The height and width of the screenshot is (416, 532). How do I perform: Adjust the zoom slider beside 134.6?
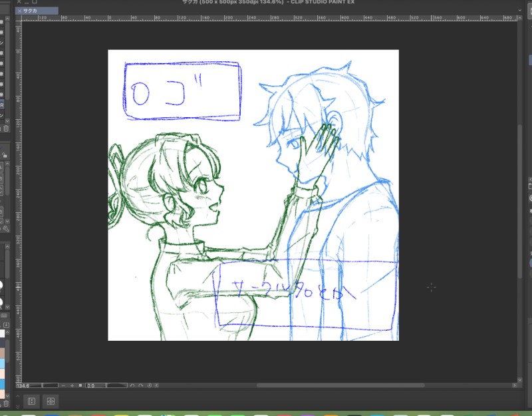point(51,385)
